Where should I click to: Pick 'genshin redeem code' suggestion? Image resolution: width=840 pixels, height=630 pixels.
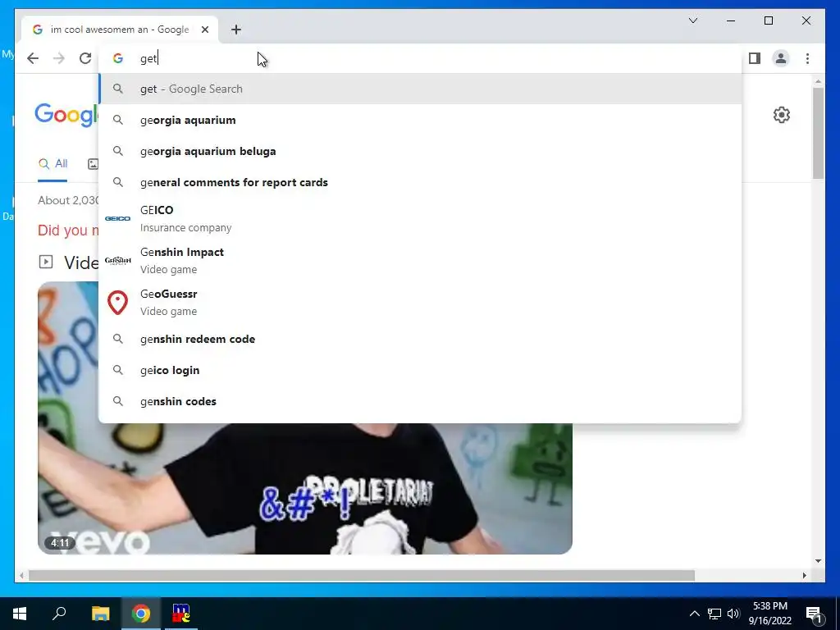coord(421,339)
